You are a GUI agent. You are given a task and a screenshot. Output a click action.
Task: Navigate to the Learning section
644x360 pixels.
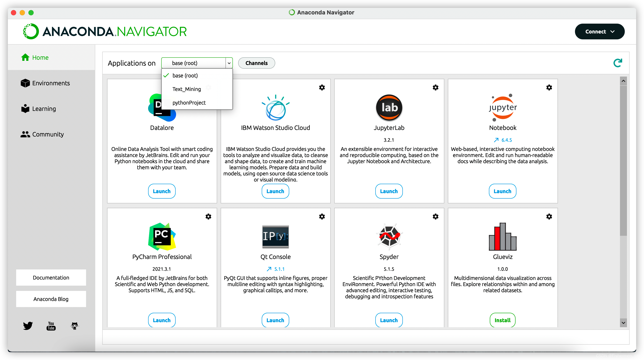click(44, 108)
